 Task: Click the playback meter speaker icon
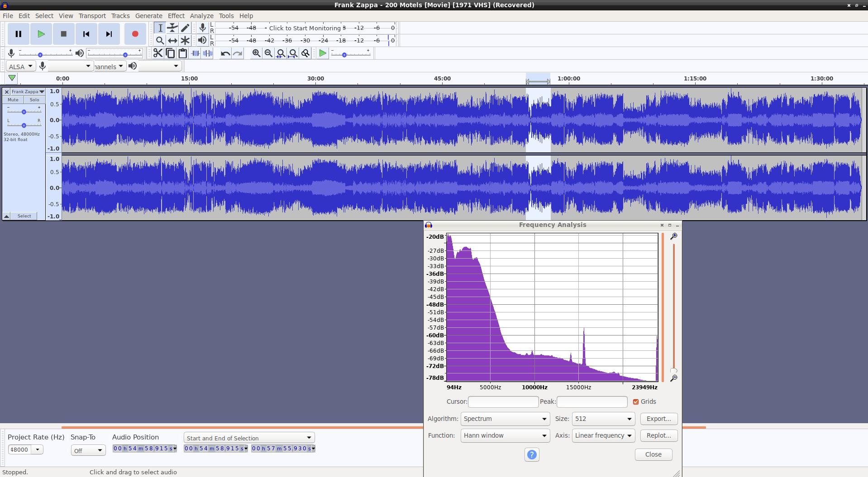202,40
